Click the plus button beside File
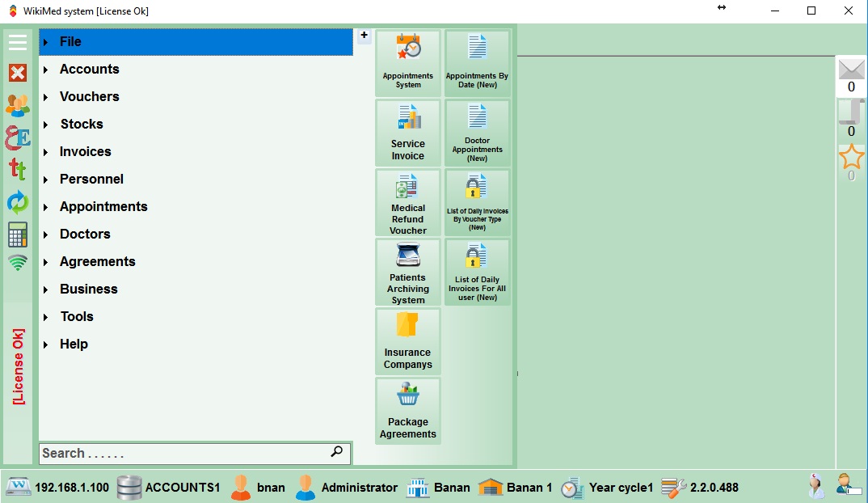868x503 pixels. click(x=364, y=36)
